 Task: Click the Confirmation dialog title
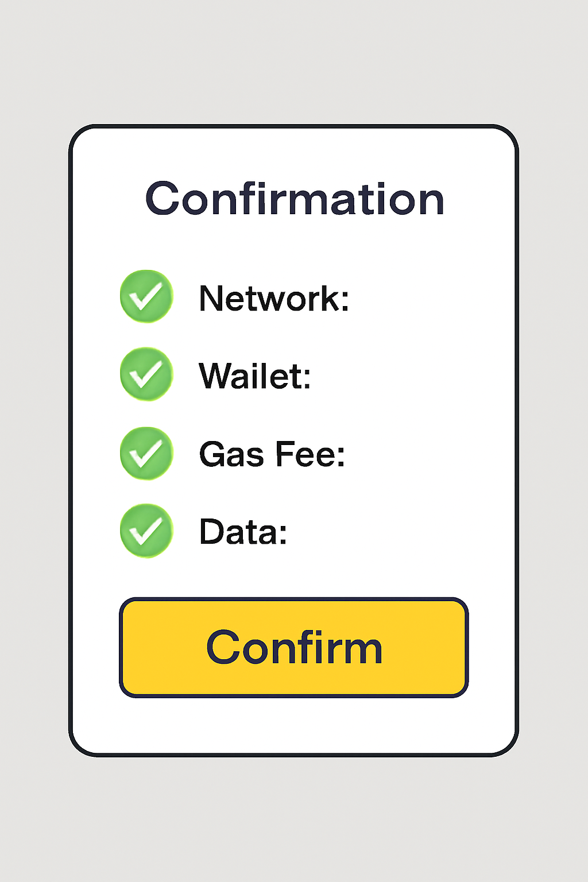[294, 199]
